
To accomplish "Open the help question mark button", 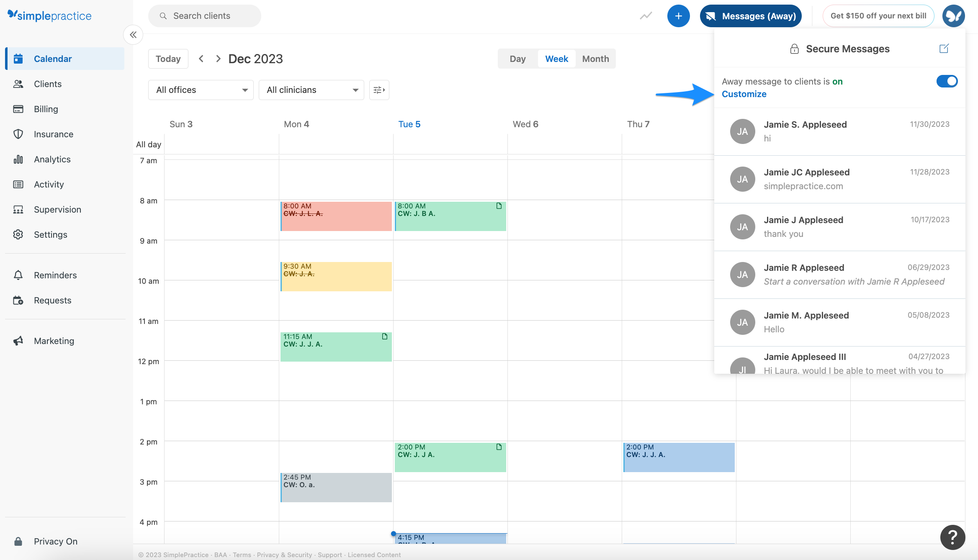I will tap(952, 537).
